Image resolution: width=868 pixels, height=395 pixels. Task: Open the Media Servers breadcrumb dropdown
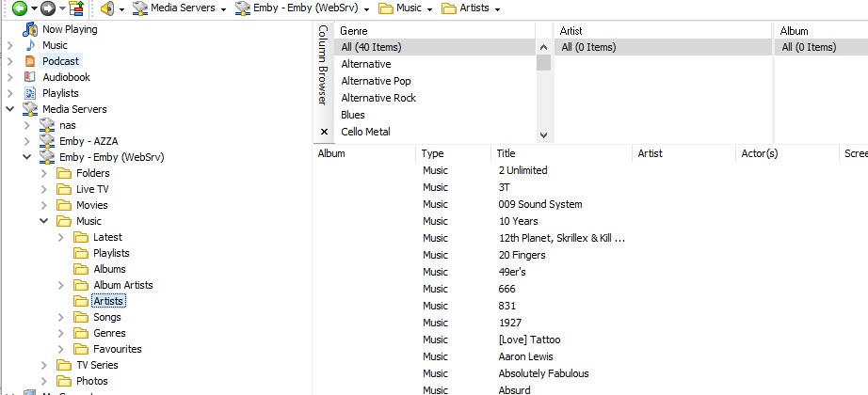(223, 9)
